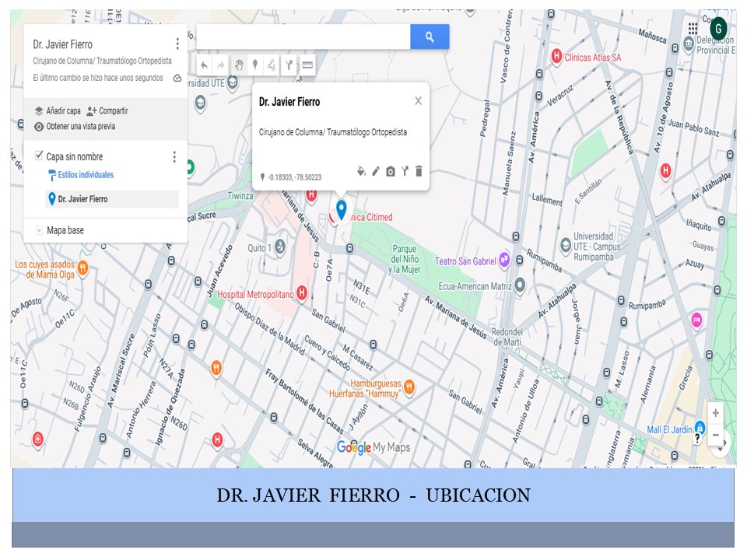
Task: Click the blue search button
Action: 430,37
